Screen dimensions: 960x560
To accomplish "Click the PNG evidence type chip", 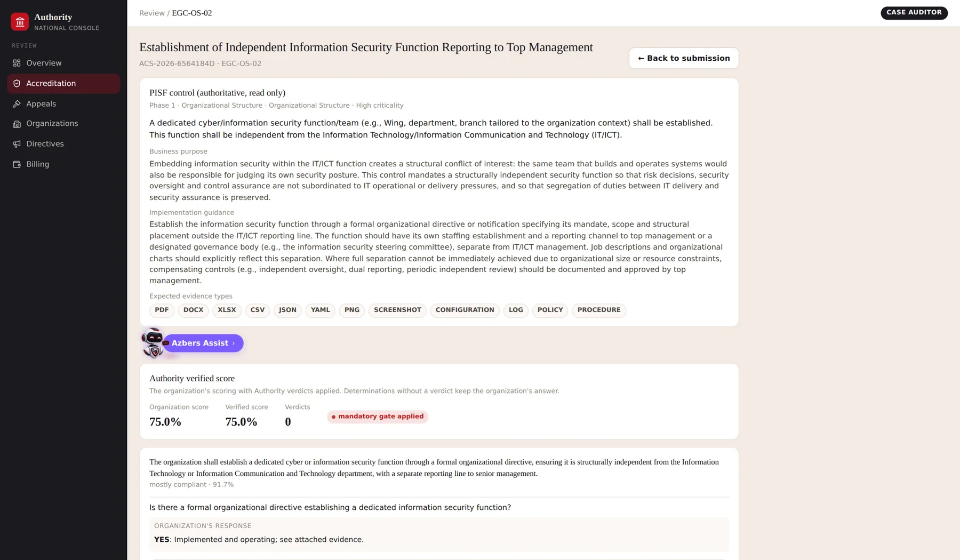I will pos(352,310).
